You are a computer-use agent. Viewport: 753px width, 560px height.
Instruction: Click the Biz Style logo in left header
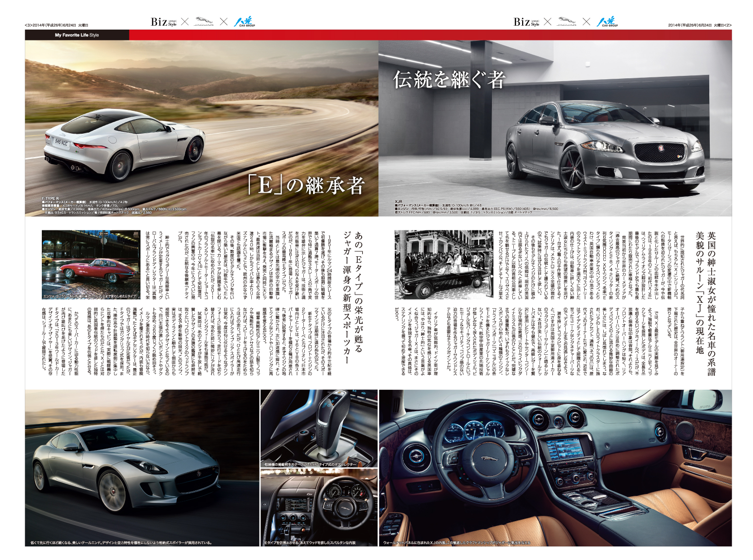pos(163,22)
